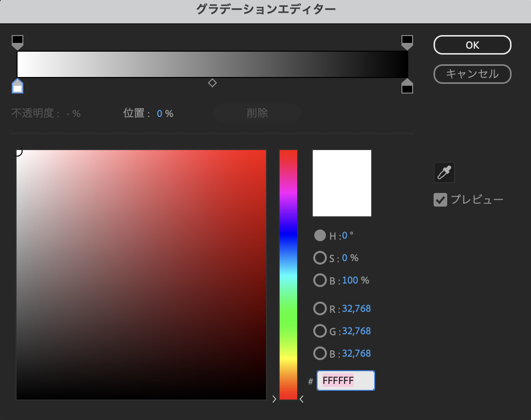The height and width of the screenshot is (420, 531).
Task: Select the Green channel radio button
Action: pyautogui.click(x=321, y=331)
